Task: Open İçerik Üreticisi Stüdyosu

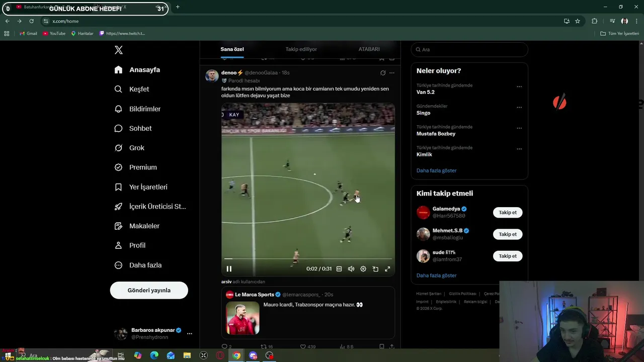Action: click(x=150, y=207)
